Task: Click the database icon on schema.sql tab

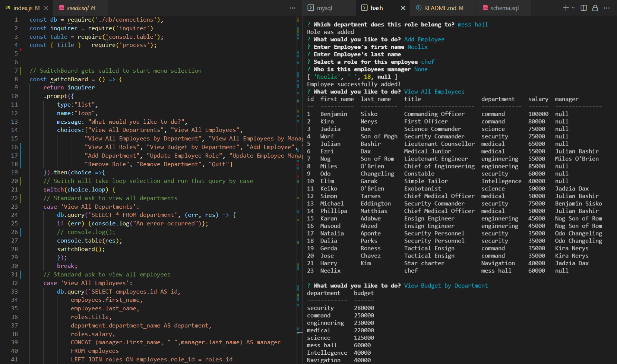Action: 485,8
